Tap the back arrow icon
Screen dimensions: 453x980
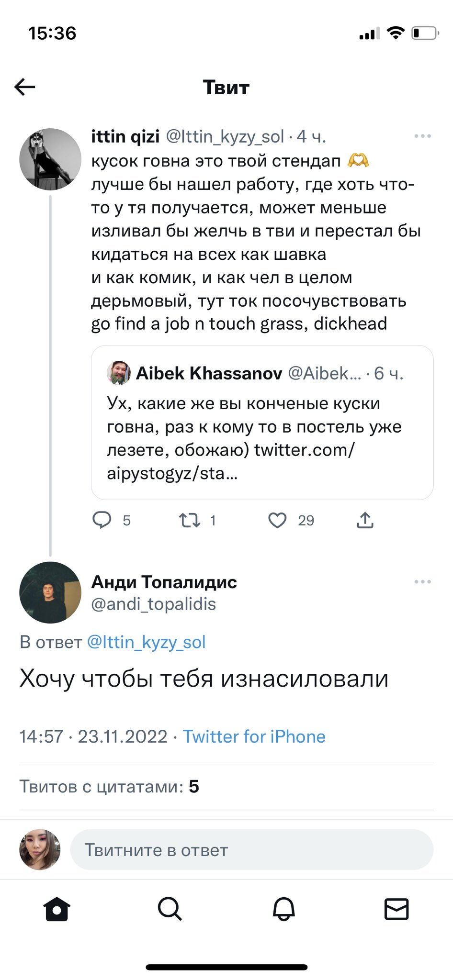25,87
